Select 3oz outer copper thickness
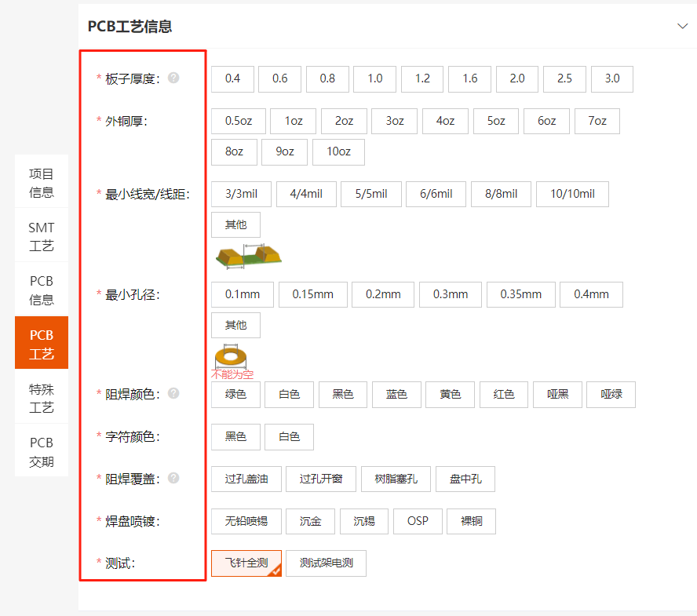The height and width of the screenshot is (616, 697). pyautogui.click(x=395, y=121)
